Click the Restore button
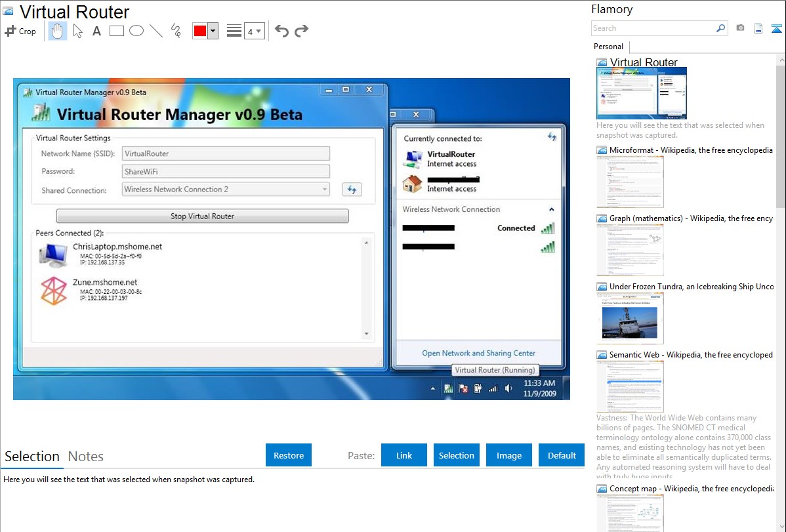Screen dimensions: 786x532 pos(289,455)
